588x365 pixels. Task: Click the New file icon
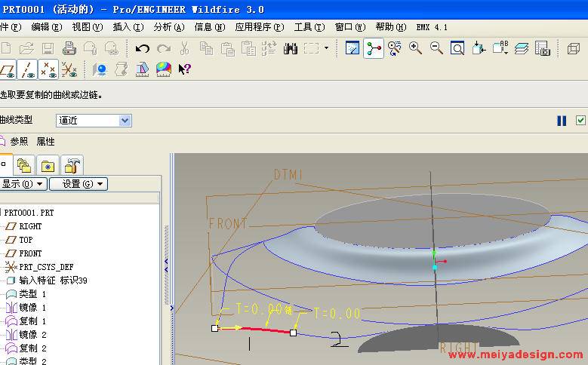pyautogui.click(x=6, y=48)
